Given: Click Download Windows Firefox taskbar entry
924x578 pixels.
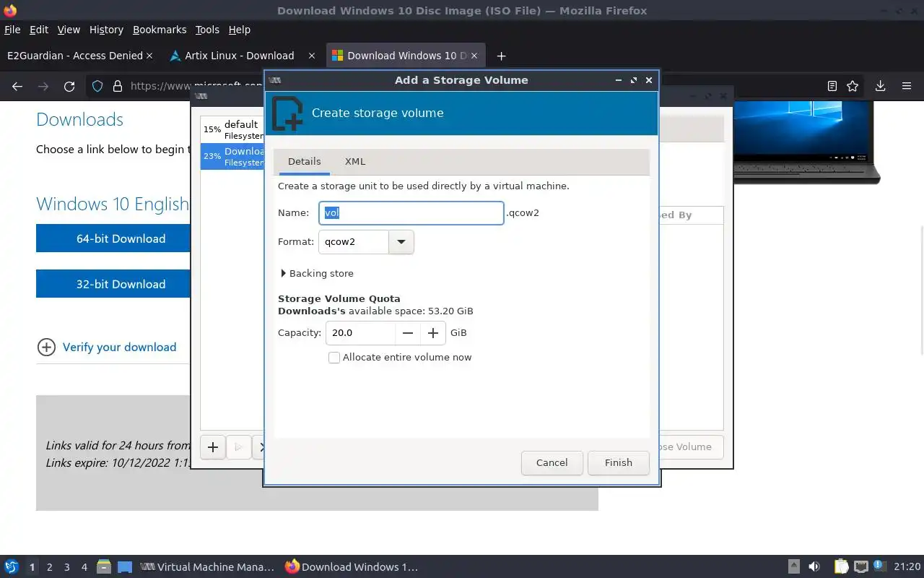Looking at the screenshot, I should pos(352,567).
